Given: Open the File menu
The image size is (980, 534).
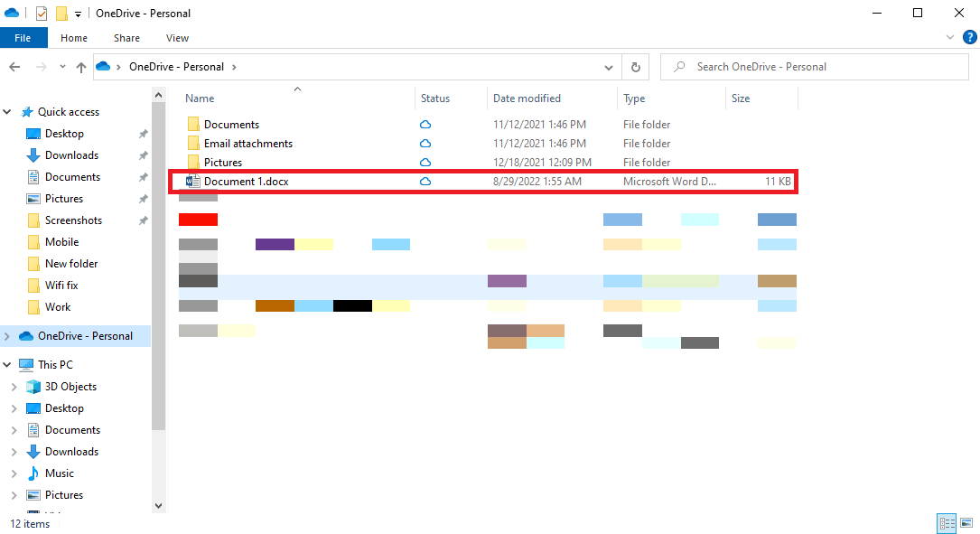Looking at the screenshot, I should click(23, 38).
